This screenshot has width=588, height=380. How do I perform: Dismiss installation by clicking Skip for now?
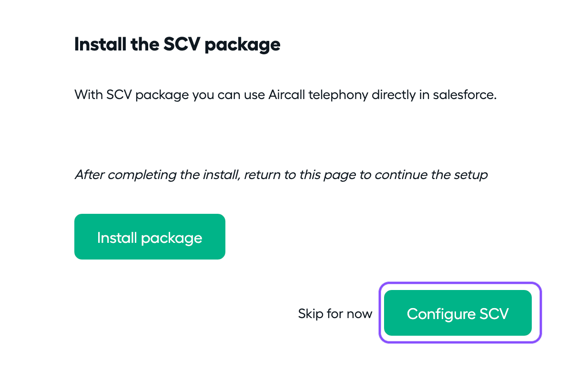[x=335, y=313]
